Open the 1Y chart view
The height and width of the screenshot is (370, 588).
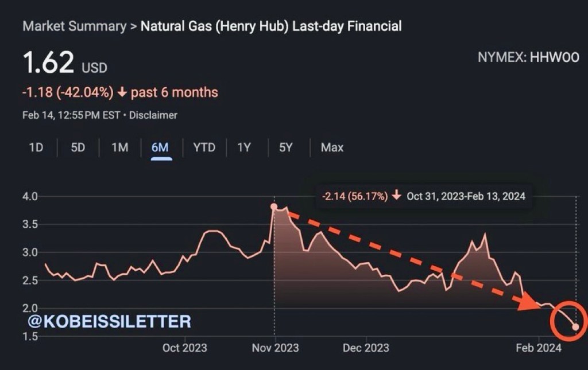pos(244,147)
